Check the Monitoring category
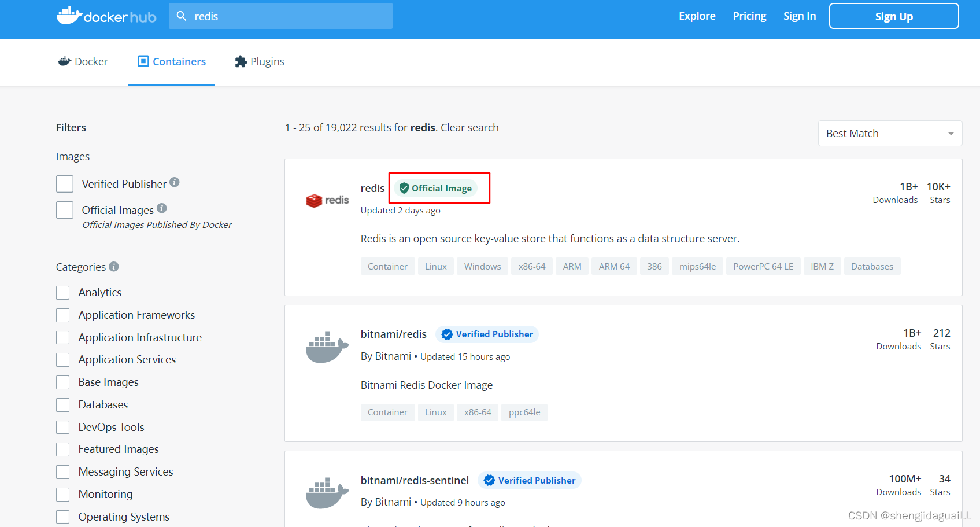Image resolution: width=980 pixels, height=527 pixels. pos(63,495)
